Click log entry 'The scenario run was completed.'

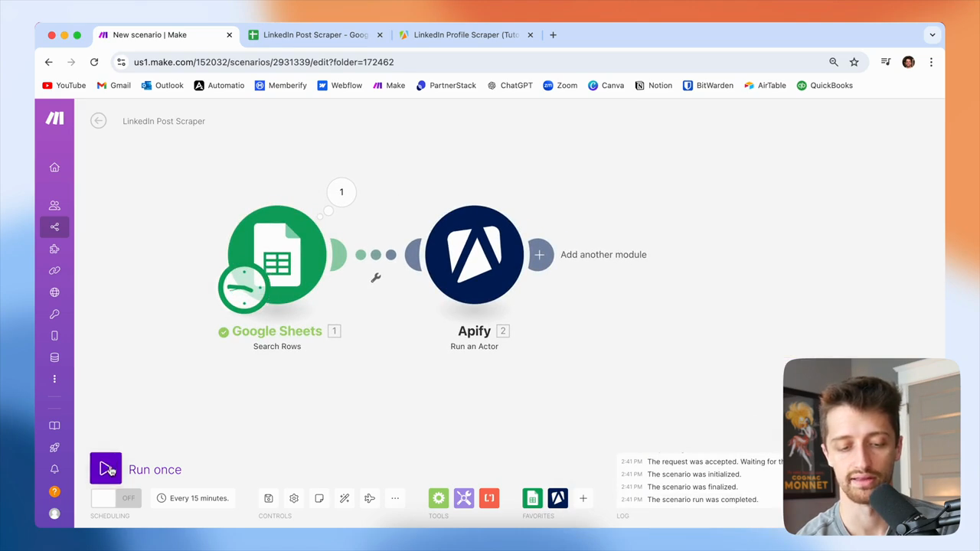click(702, 500)
